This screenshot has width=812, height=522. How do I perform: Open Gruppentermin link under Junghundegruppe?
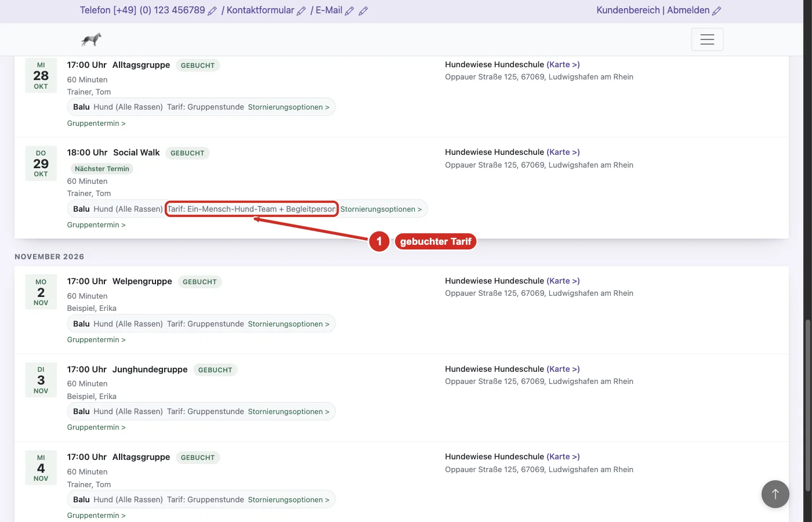(x=96, y=427)
